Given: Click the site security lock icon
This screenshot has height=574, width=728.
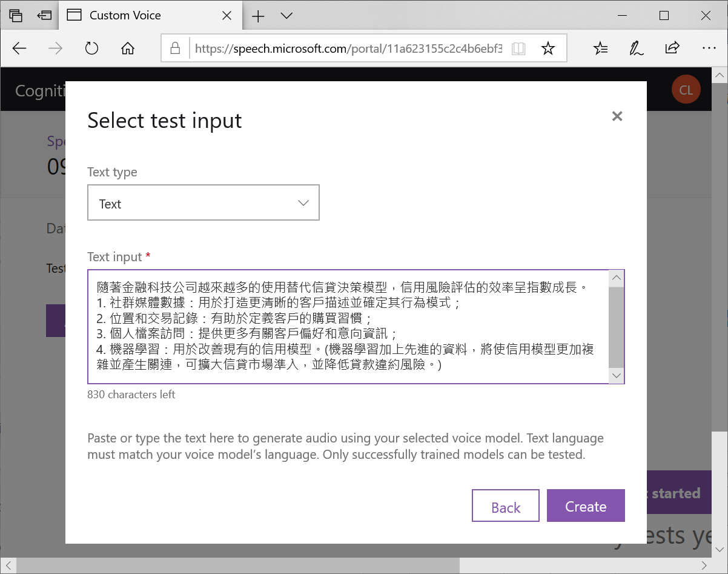Looking at the screenshot, I should [176, 48].
